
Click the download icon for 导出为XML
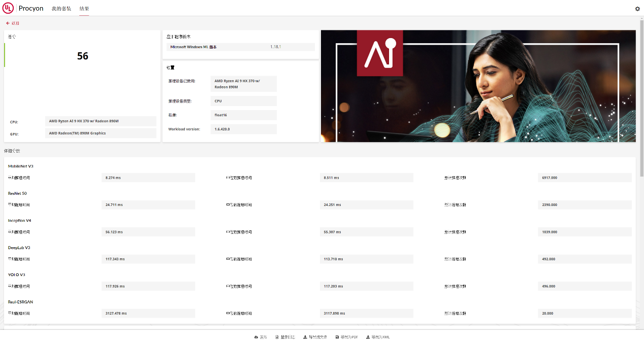coord(368,337)
